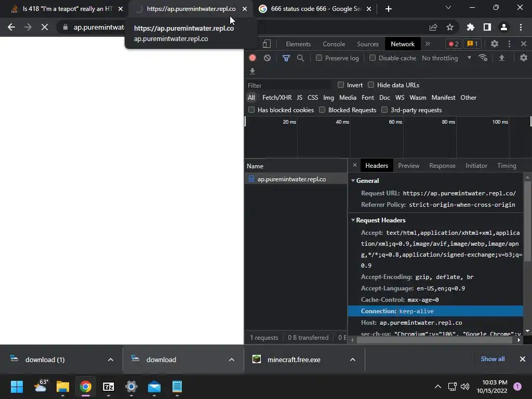Filter requests by Doc type

[x=384, y=98]
